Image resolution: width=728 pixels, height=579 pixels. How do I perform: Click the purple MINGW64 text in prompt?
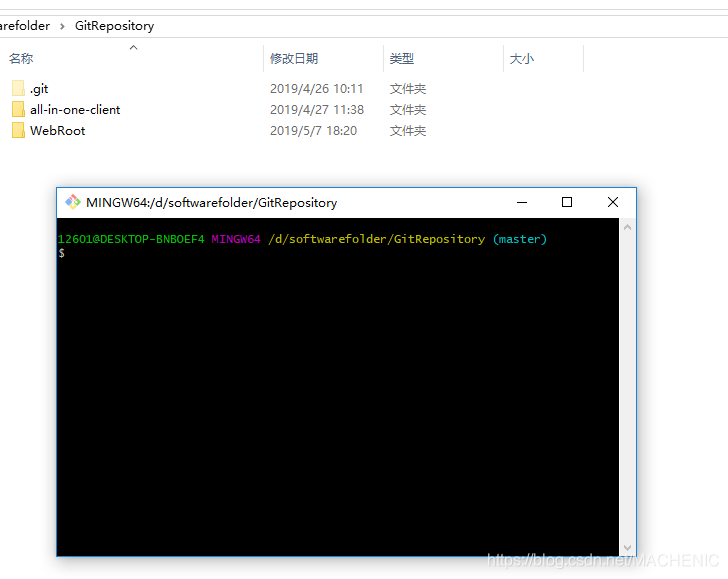(236, 239)
